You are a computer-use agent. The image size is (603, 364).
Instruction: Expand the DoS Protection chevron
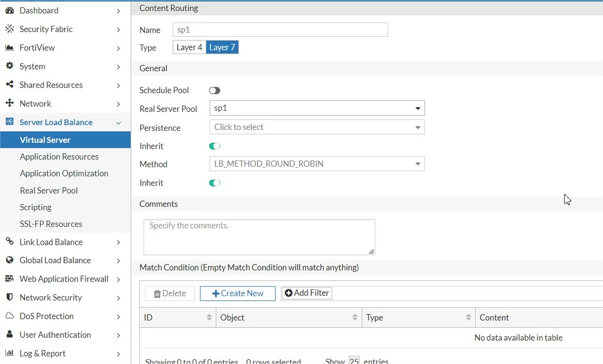[x=118, y=317]
